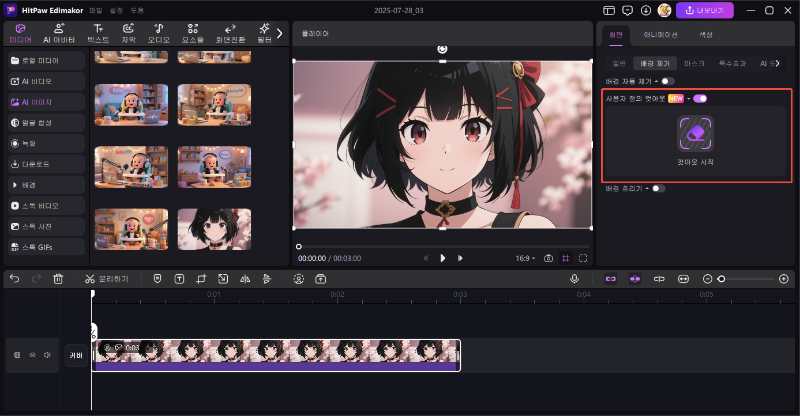Image resolution: width=800 pixels, height=416 pixels.
Task: Zoom out the timeline with minus icon
Action: (707, 279)
